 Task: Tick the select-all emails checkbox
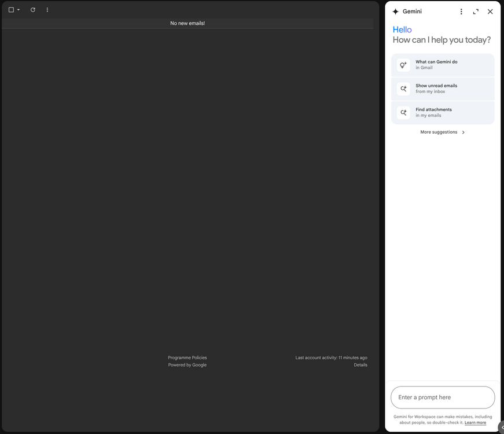click(11, 10)
